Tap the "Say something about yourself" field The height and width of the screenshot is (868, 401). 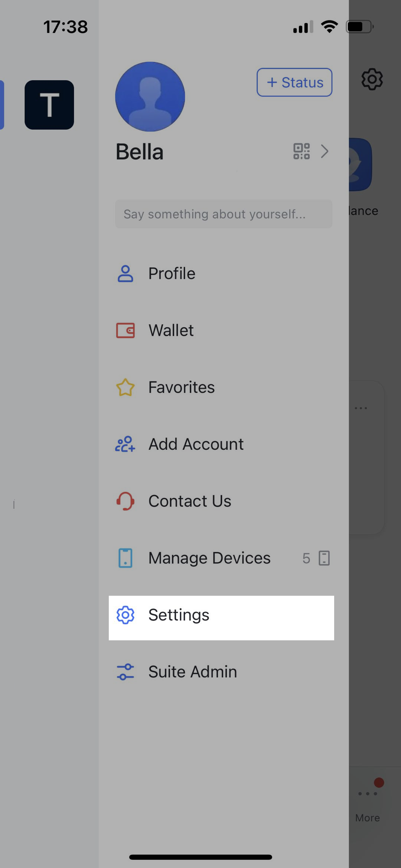(x=224, y=214)
